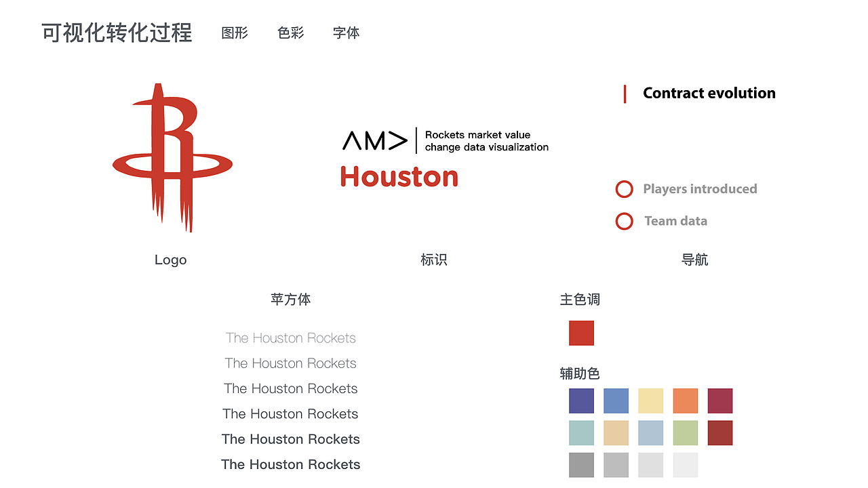Click the 可视化转化过程 title
Image resolution: width=868 pixels, height=488 pixels.
click(x=116, y=33)
